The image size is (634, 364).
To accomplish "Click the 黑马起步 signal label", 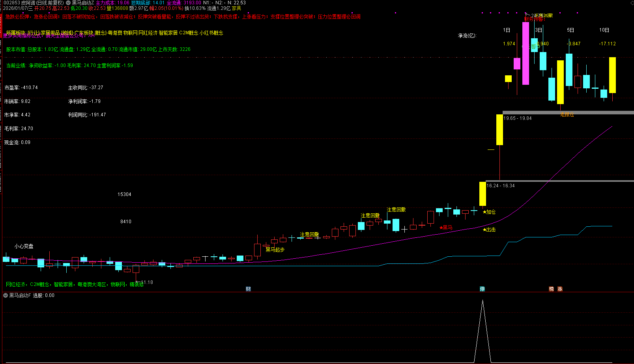I will click(275, 249).
